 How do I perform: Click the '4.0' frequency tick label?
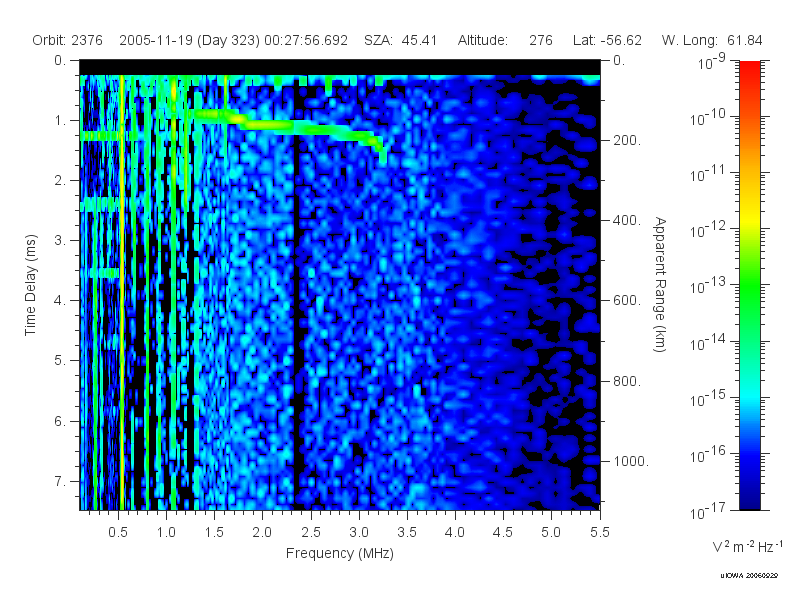click(455, 532)
